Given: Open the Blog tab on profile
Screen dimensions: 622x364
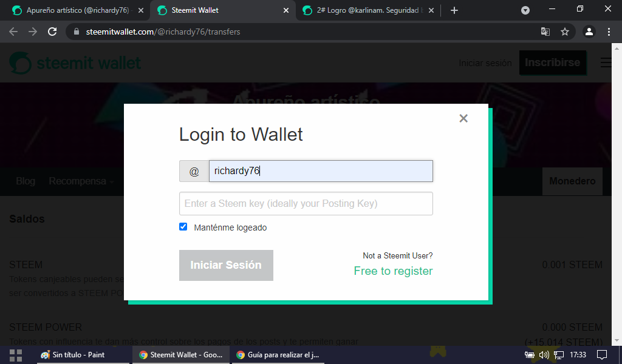Looking at the screenshot, I should coord(26,181).
